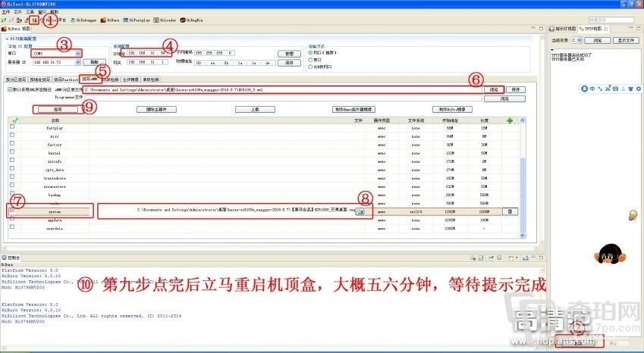Viewport: 644px width, 353px height.
Task: Click the 烧写 burn button
Action: click(x=58, y=110)
